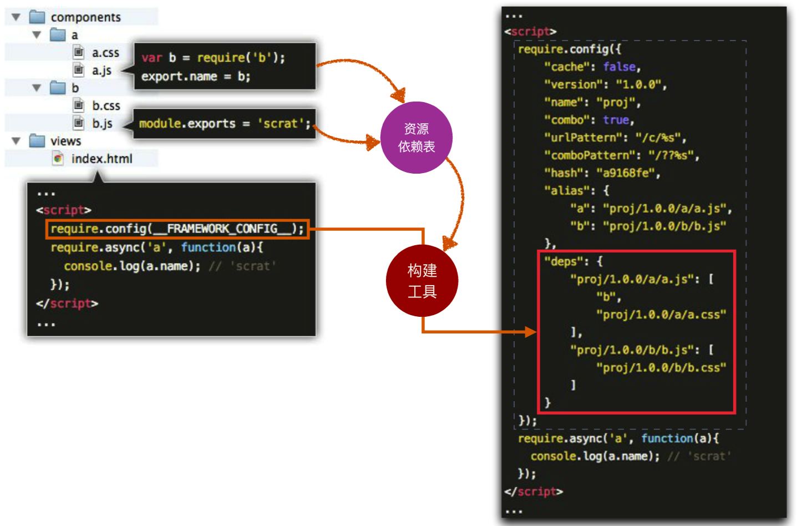The height and width of the screenshot is (526, 812).
Task: Click the "hash": "a9168fe" line
Action: coord(602,174)
